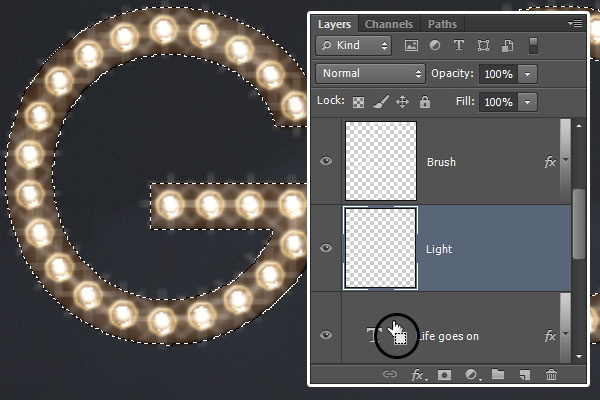Toggle the layer filtering on/off switch

click(534, 45)
